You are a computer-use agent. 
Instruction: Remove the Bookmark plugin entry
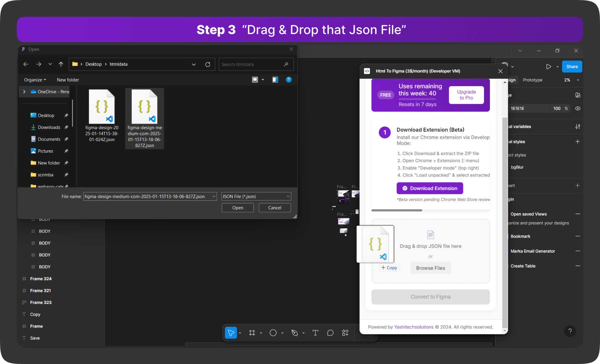click(578, 236)
